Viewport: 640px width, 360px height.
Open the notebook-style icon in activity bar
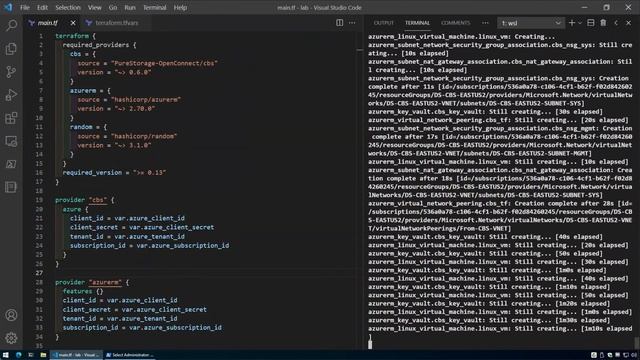click(11, 187)
